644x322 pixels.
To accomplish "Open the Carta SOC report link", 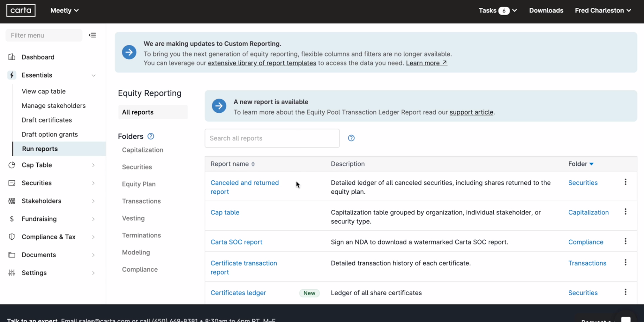I will 236,242.
